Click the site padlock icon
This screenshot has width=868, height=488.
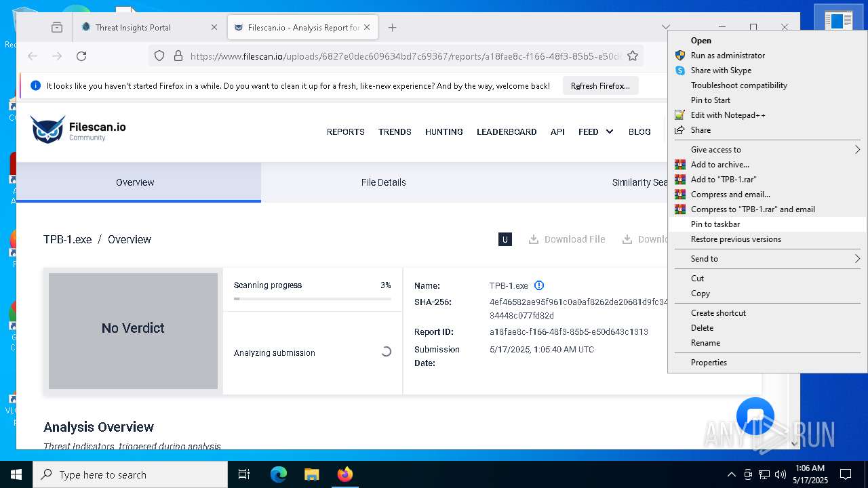tap(178, 56)
